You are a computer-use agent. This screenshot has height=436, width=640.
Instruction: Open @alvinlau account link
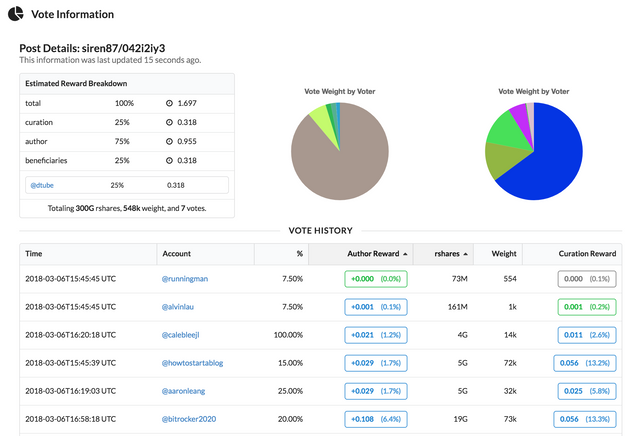tap(178, 307)
